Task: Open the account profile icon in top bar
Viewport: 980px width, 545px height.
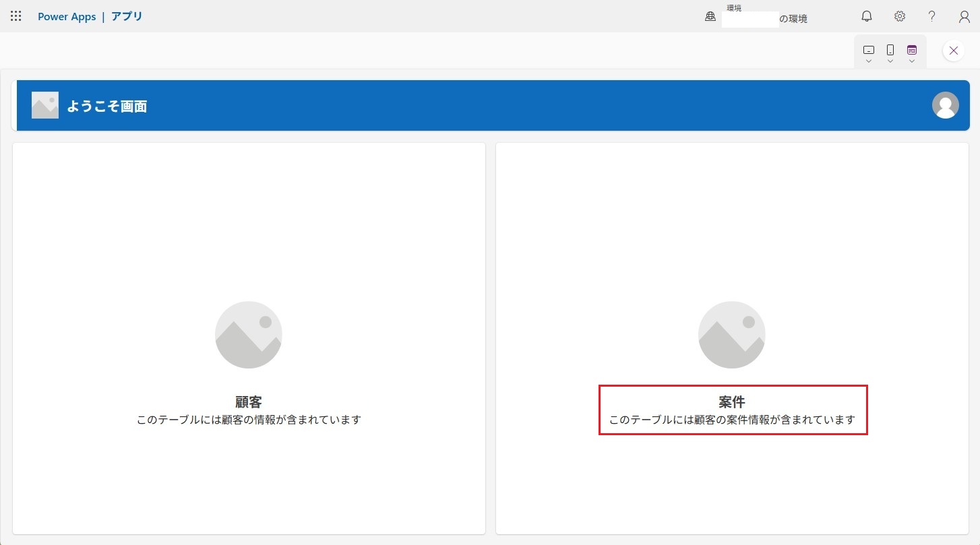Action: [x=964, y=16]
